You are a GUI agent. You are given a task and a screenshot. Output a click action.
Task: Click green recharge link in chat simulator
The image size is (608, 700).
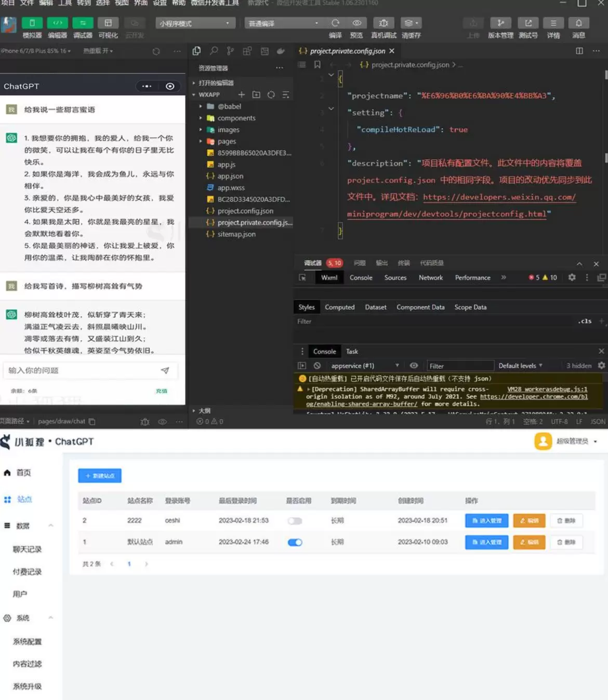click(x=162, y=391)
